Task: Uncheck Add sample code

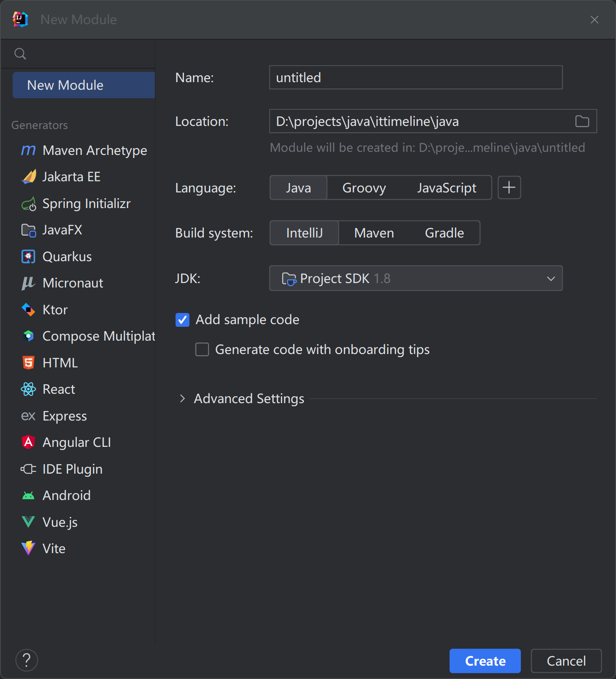Action: click(x=183, y=320)
